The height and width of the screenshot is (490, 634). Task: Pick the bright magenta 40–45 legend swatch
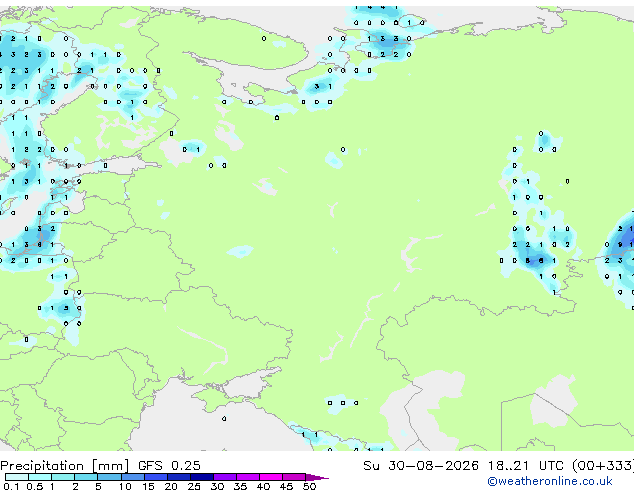tap(271, 477)
